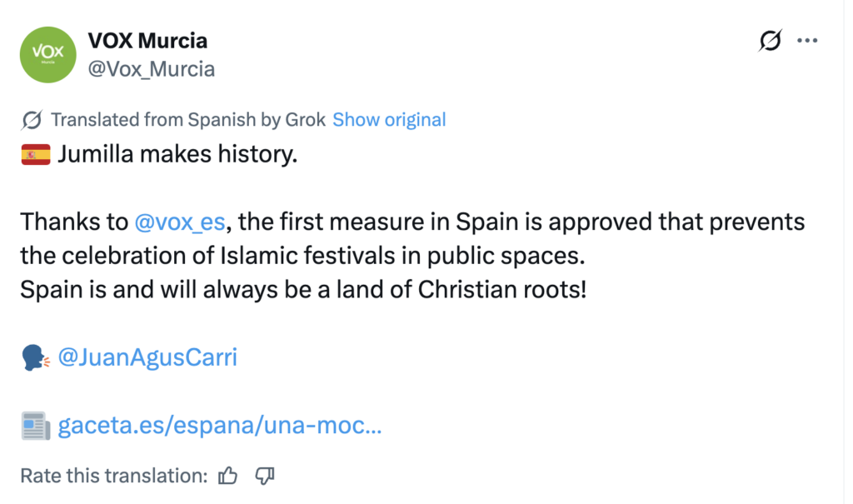Click the sentence about Christian roots
The height and width of the screenshot is (504, 853).
point(303,290)
